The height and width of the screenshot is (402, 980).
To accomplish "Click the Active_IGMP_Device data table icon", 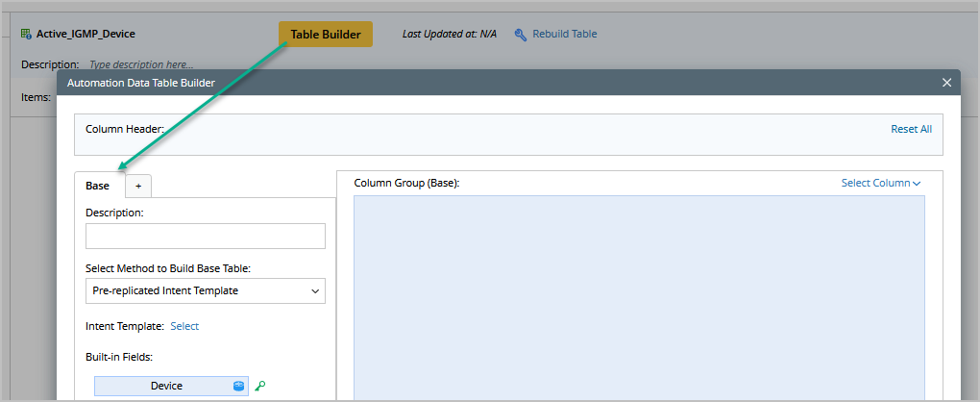I will coord(26,34).
